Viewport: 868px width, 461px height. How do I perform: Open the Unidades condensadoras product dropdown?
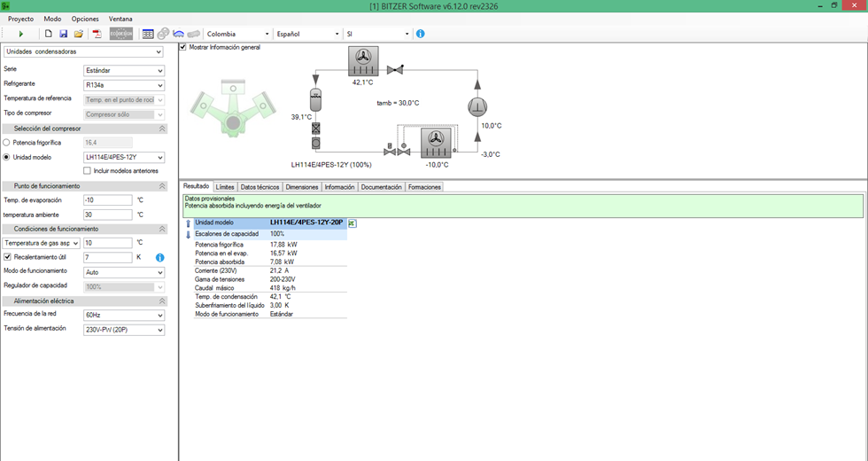click(83, 51)
